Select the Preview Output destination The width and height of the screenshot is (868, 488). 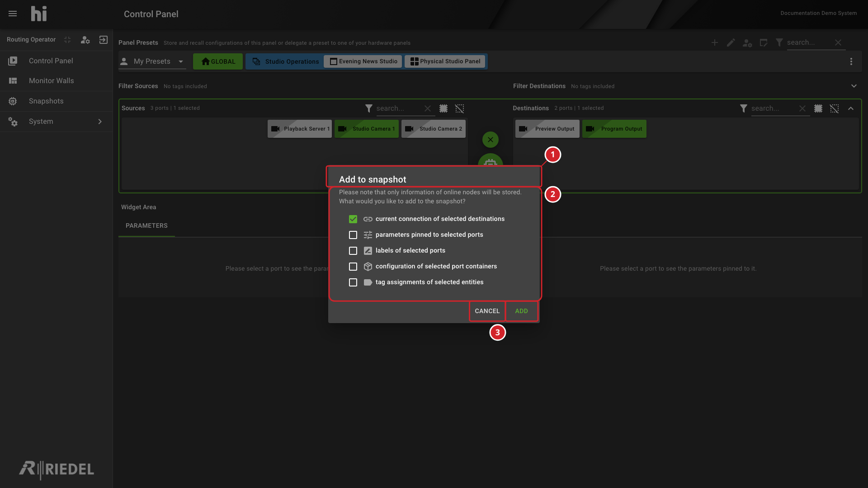click(547, 129)
